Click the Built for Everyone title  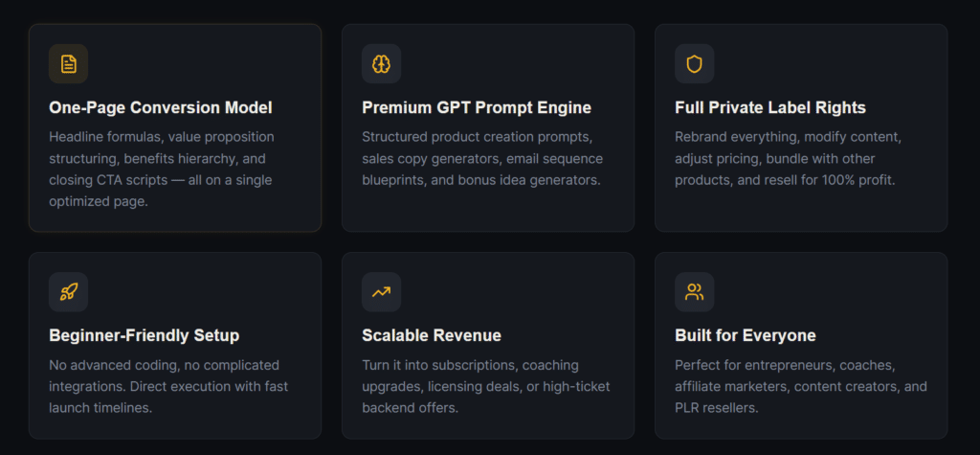point(746,335)
